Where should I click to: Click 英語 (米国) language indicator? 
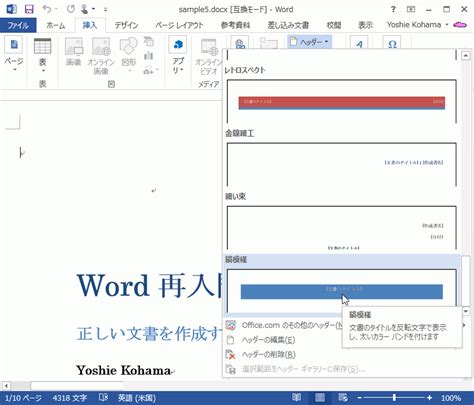(x=137, y=398)
